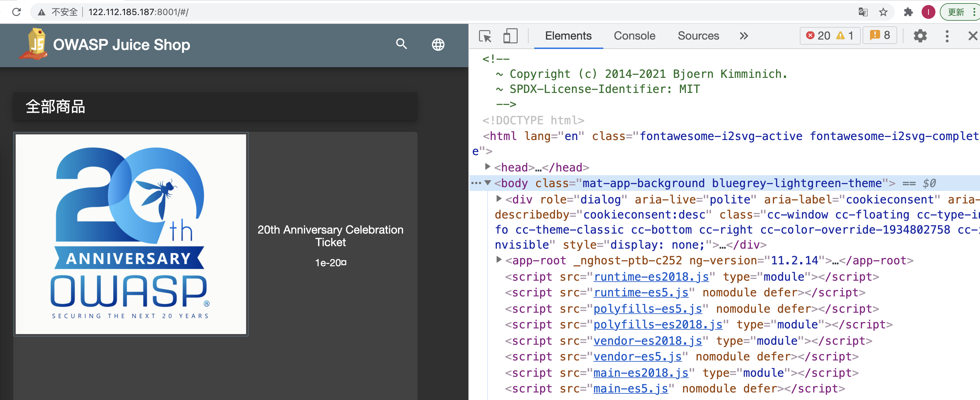Click the 20th Anniversary ticket image
980x400 pixels.
pos(131,234)
